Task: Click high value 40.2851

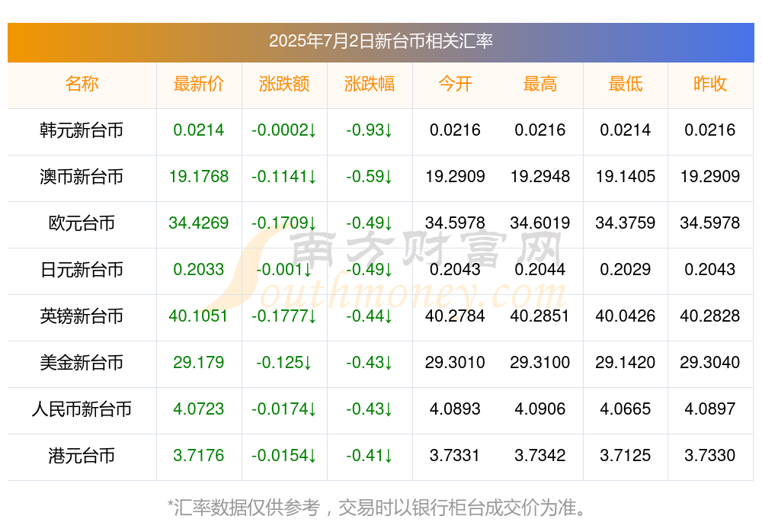Action: (x=540, y=316)
